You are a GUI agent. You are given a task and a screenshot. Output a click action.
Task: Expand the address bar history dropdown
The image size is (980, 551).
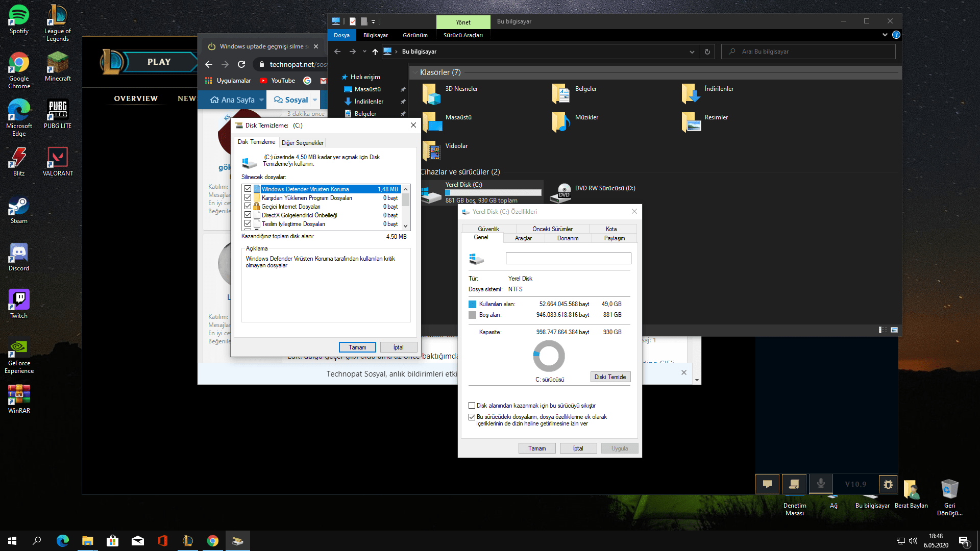click(692, 52)
